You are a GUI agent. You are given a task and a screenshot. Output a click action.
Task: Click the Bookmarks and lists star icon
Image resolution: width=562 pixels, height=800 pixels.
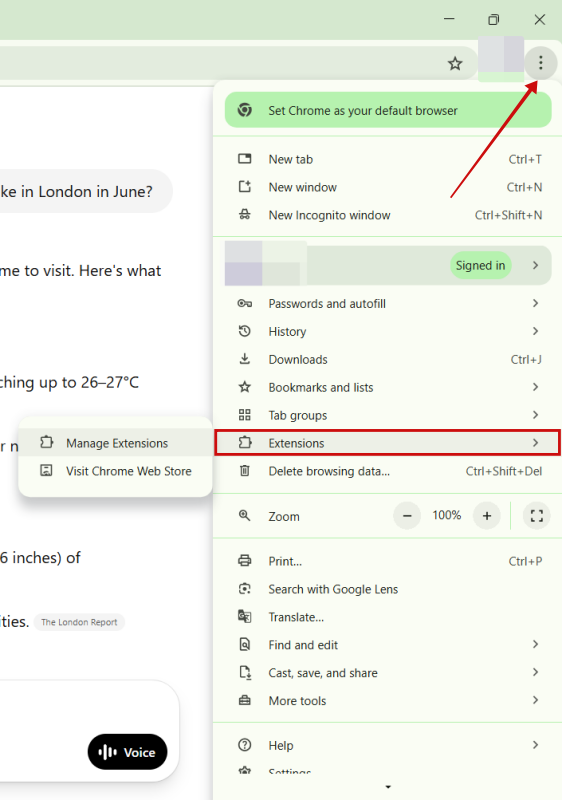click(245, 387)
